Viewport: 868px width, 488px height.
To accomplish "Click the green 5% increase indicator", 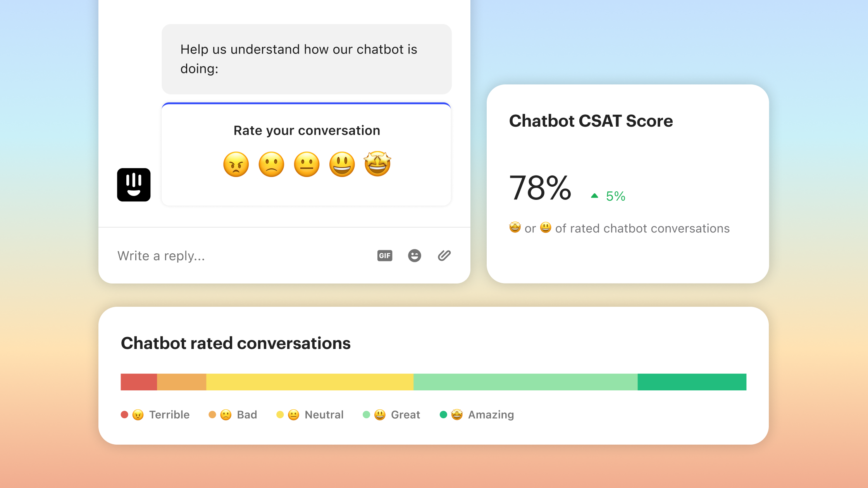I will coord(608,196).
